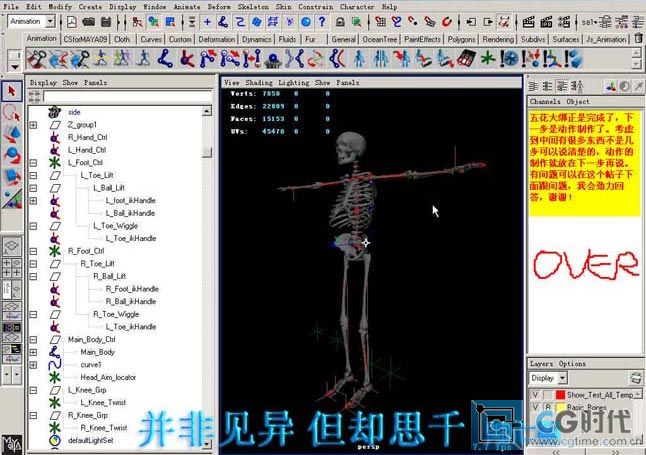Choose the Lasso select tool
This screenshot has width=646, height=455.
pos(12,113)
